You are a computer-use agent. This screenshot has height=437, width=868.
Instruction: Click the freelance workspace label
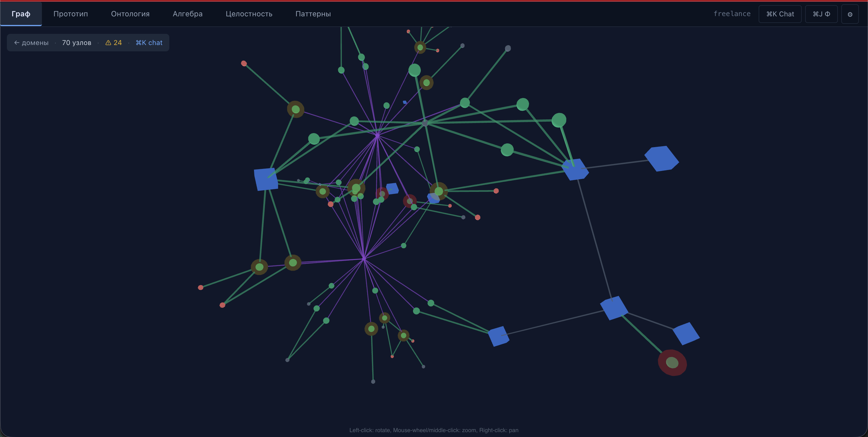point(732,14)
